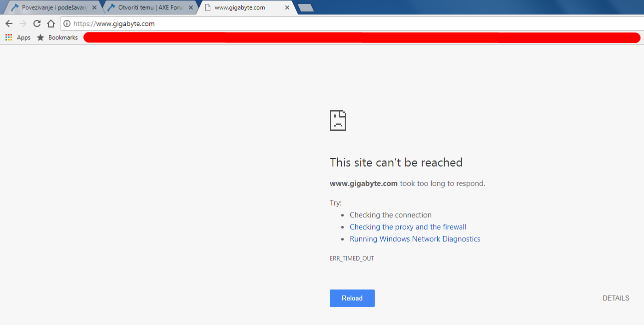The width and height of the screenshot is (644, 325).
Task: Open the Apps shortcut in bookmarks bar
Action: [x=18, y=37]
